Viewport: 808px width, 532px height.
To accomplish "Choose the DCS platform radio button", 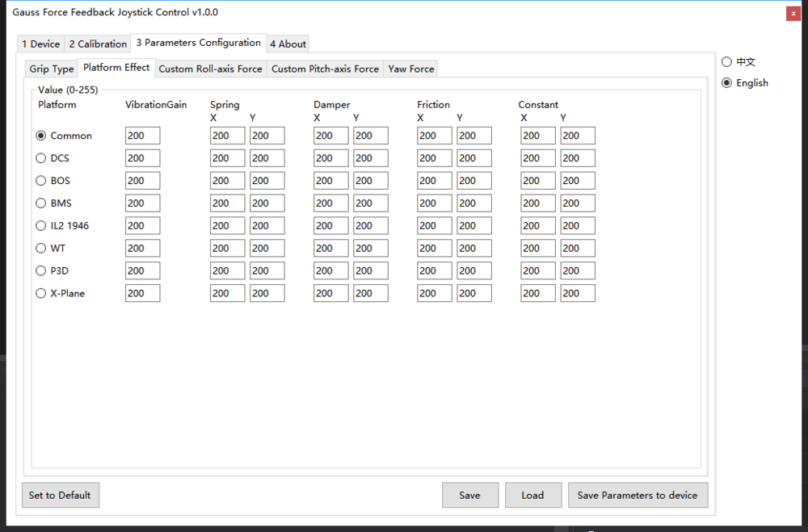I will [52, 158].
